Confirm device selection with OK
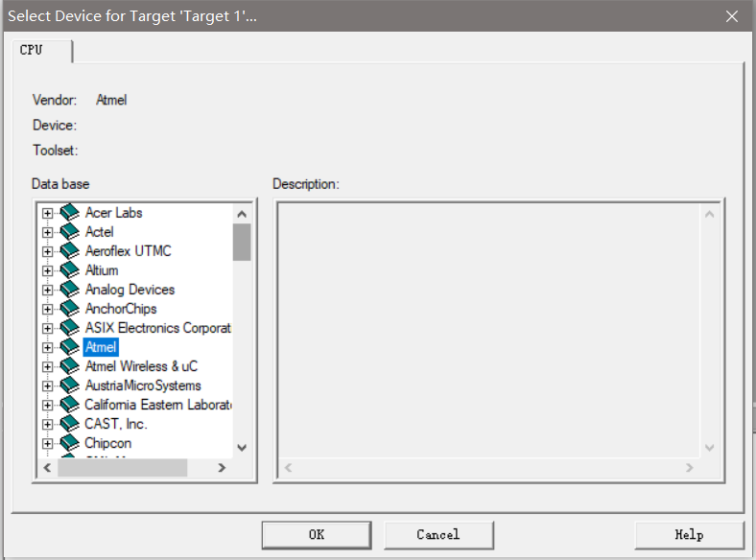Screen dimensions: 756x560 coord(317,535)
